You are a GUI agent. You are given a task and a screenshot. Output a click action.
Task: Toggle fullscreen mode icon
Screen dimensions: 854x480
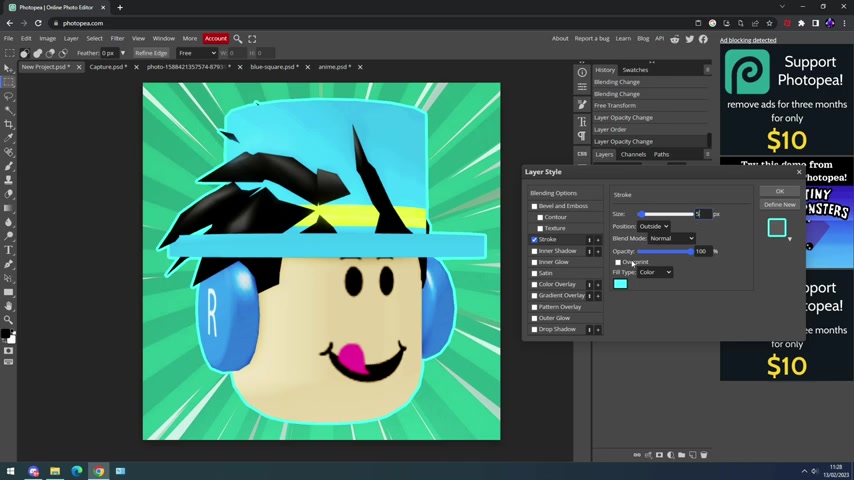pos(252,39)
